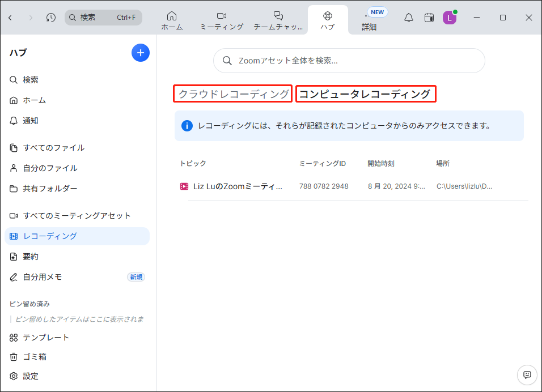542x392 pixels.
Task: Select the クラウドレコーディング tab
Action: 232,93
